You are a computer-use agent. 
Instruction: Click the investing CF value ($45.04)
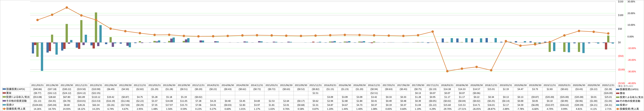(52, 105)
